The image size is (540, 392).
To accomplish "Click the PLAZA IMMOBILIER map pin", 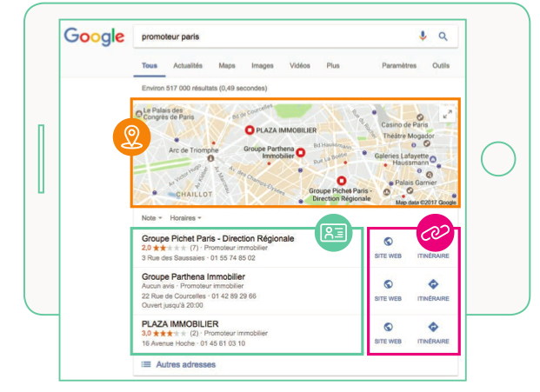I will coord(249,130).
